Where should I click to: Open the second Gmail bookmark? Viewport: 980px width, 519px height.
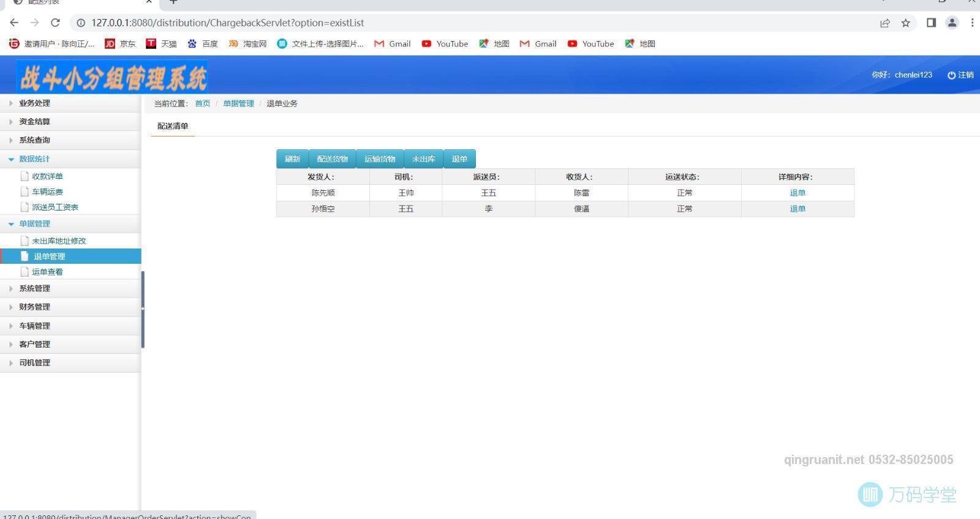click(x=538, y=43)
